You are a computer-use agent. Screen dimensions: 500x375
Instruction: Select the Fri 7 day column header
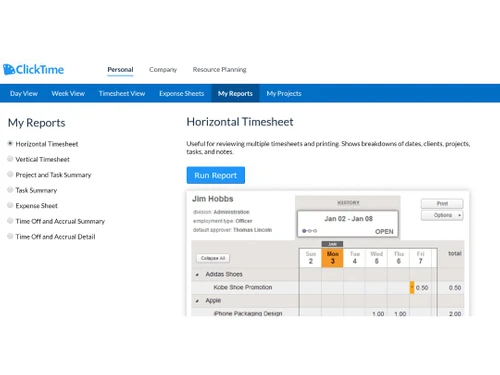(420, 258)
